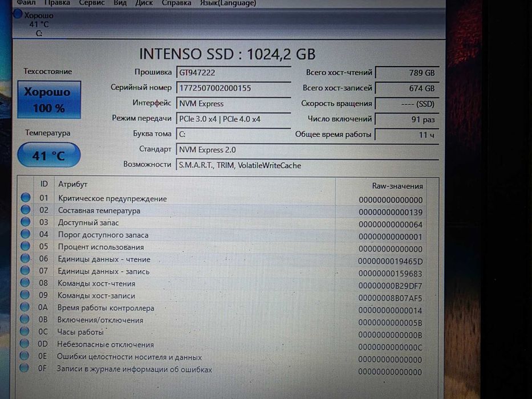Select the Включения/отключения attribute text

[x=100, y=320]
